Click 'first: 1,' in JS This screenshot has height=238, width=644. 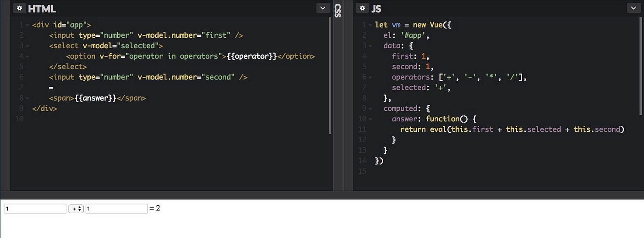410,57
